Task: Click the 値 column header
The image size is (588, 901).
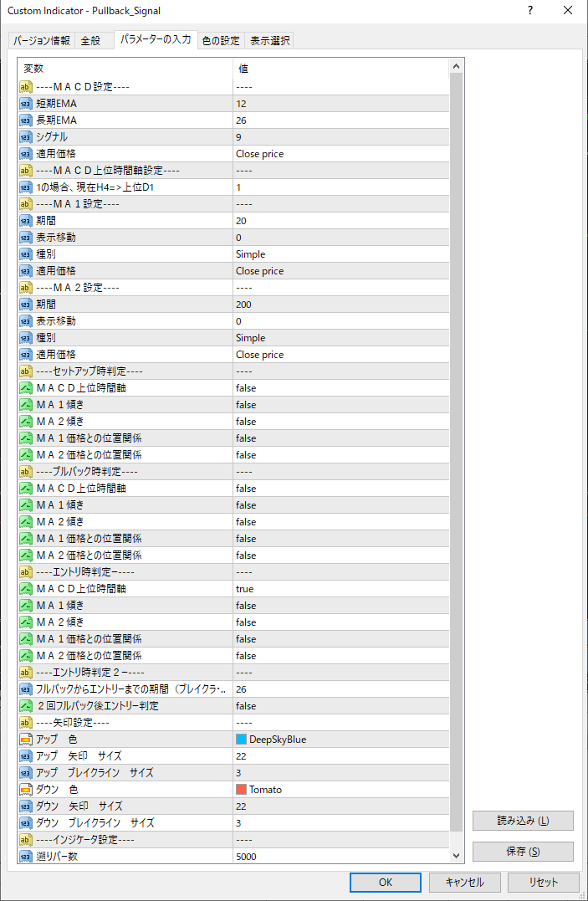Action: coord(341,69)
